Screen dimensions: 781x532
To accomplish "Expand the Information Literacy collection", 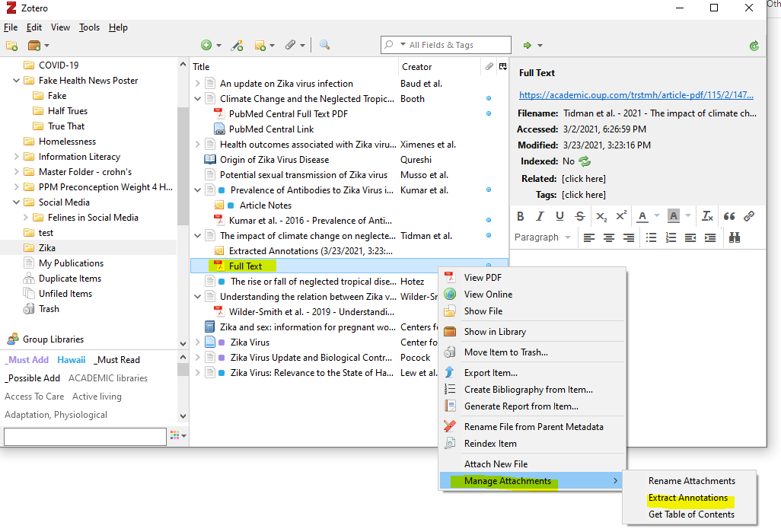I will point(17,157).
